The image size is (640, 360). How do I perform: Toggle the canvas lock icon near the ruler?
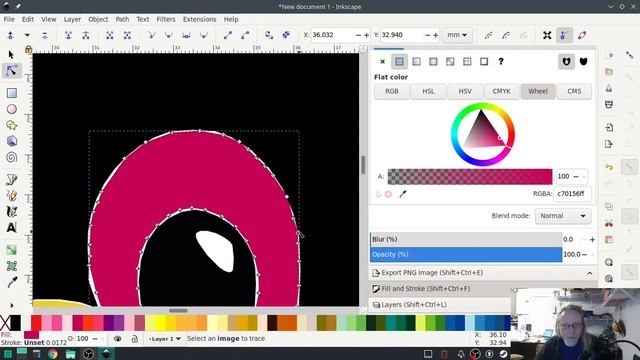[28, 49]
